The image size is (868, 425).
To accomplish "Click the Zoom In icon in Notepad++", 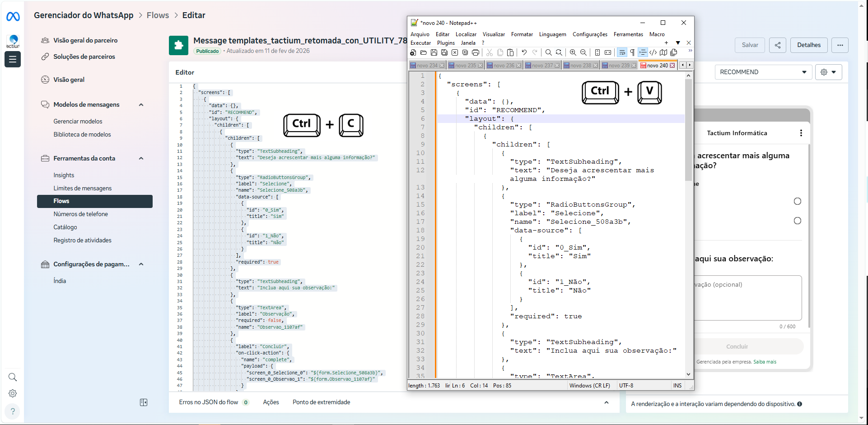I will coord(573,52).
